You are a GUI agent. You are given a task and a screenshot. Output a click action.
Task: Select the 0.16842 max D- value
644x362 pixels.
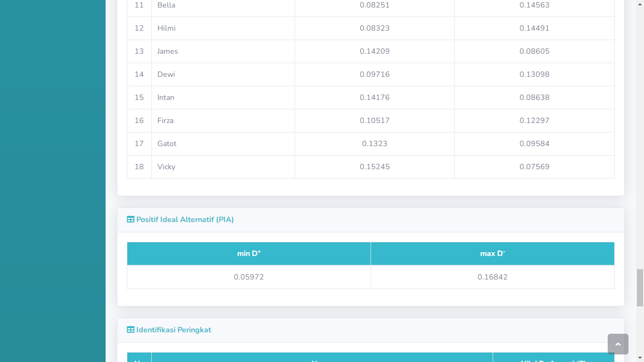pos(493,277)
